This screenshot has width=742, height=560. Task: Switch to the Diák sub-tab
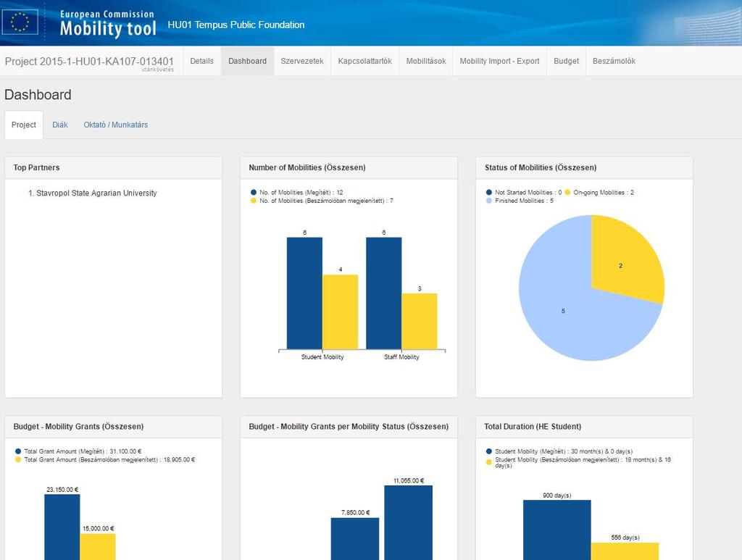click(x=60, y=125)
